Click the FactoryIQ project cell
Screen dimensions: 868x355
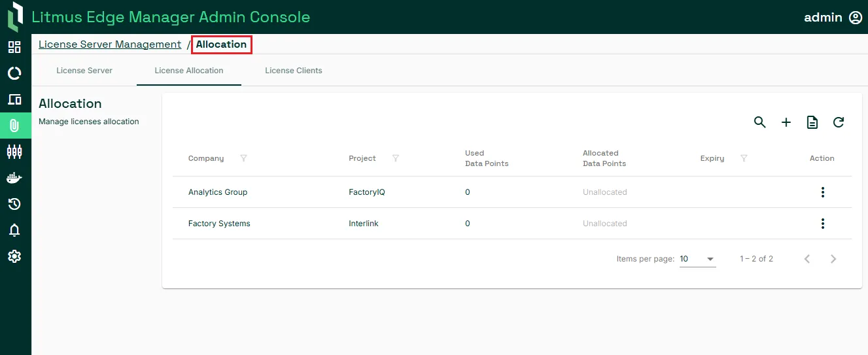coord(367,192)
